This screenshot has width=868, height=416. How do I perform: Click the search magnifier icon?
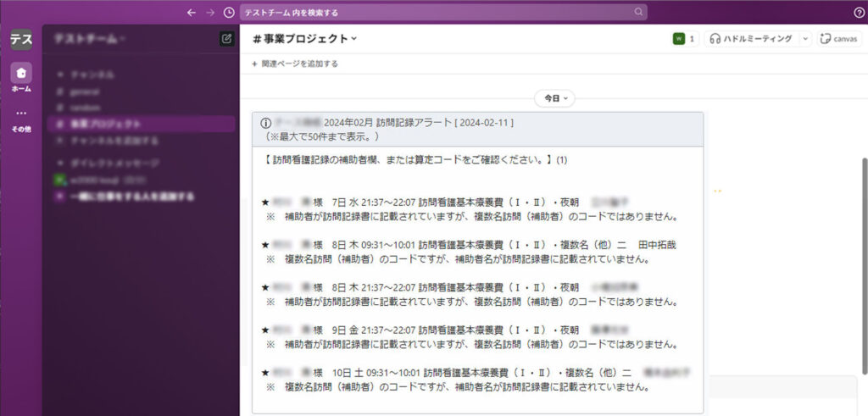[x=638, y=12]
